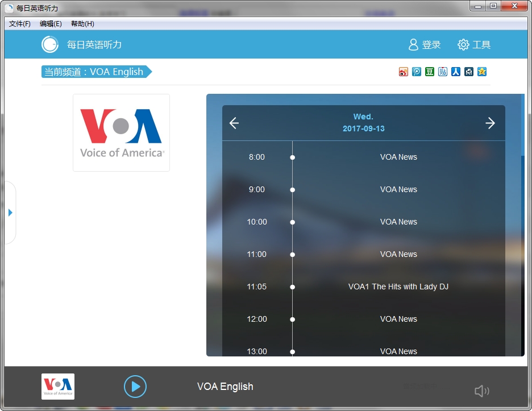Image resolution: width=532 pixels, height=411 pixels.
Task: Share to Baidu Tieba
Action: click(x=442, y=72)
